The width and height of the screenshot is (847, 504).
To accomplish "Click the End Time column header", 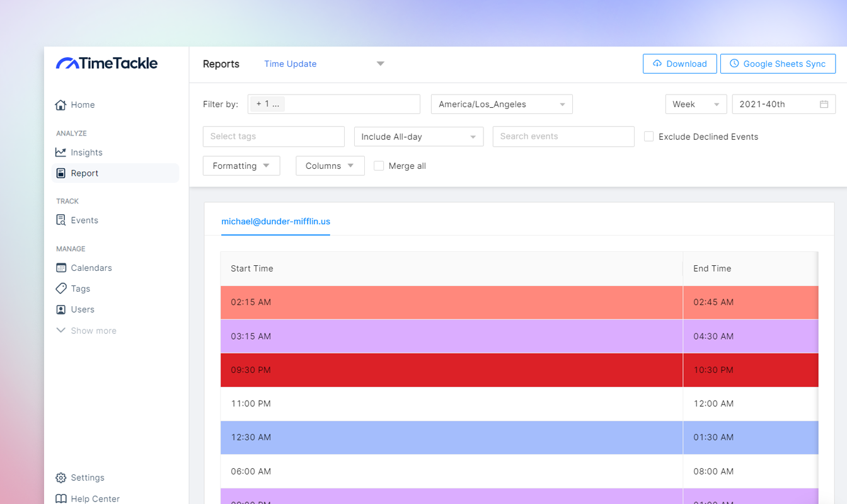I will (751, 268).
